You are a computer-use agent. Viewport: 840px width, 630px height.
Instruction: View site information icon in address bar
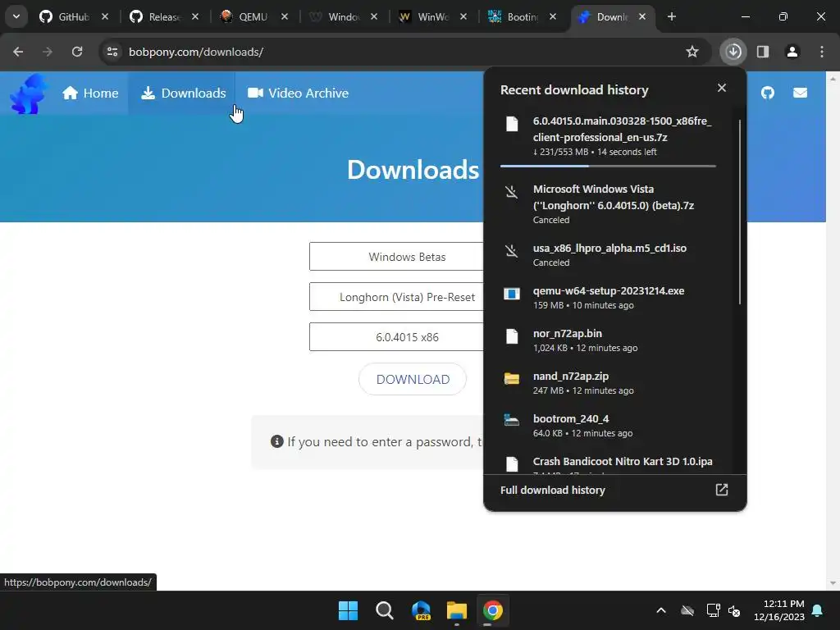[112, 52]
